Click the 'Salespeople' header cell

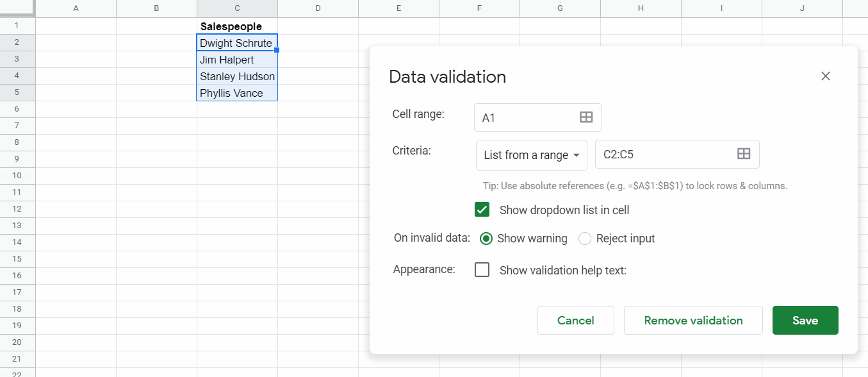(236, 26)
